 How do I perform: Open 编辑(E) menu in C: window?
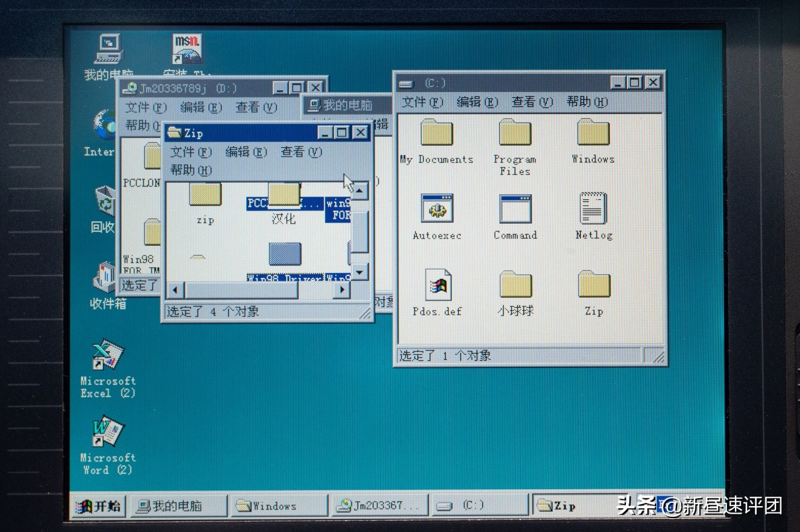[477, 102]
